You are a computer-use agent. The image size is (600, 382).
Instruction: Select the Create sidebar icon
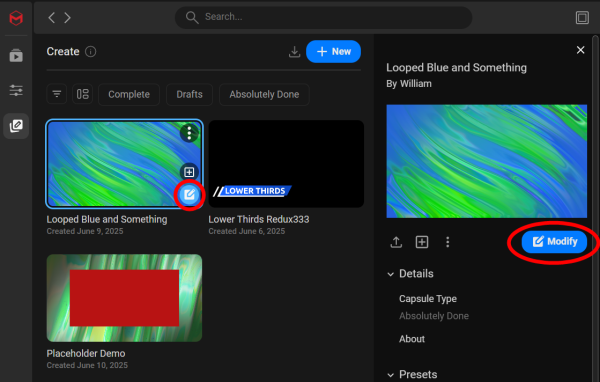tap(16, 126)
